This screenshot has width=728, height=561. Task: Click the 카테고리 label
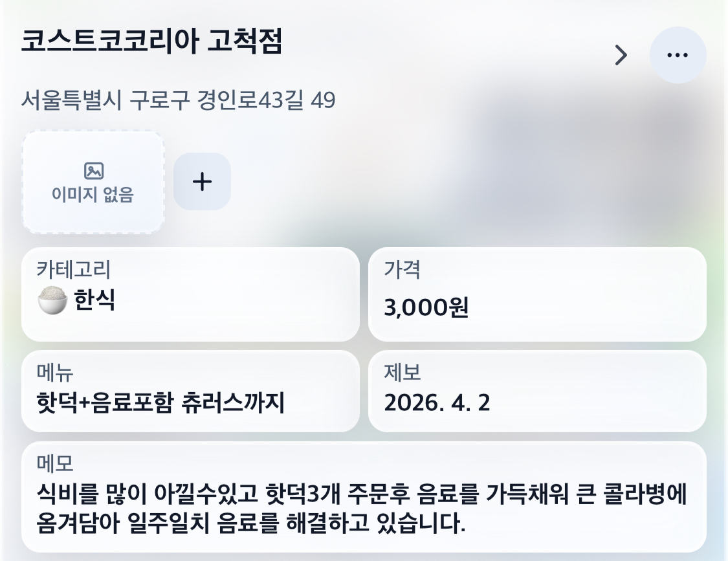point(73,269)
